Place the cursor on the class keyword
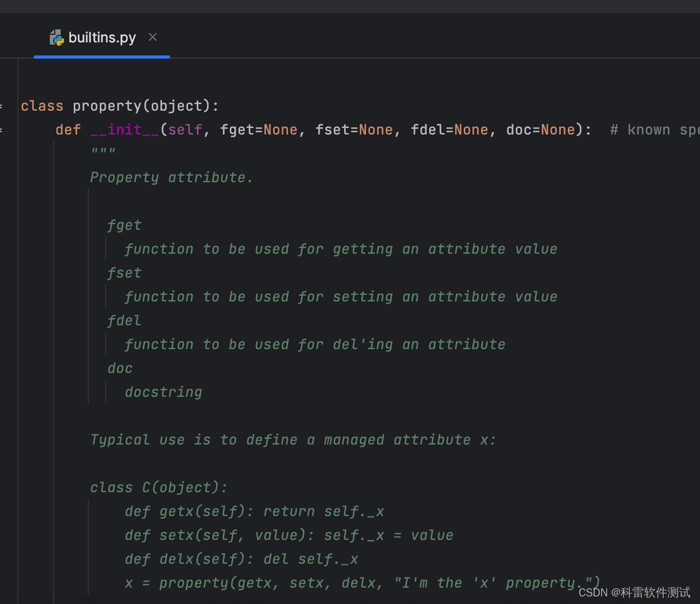 [41, 106]
